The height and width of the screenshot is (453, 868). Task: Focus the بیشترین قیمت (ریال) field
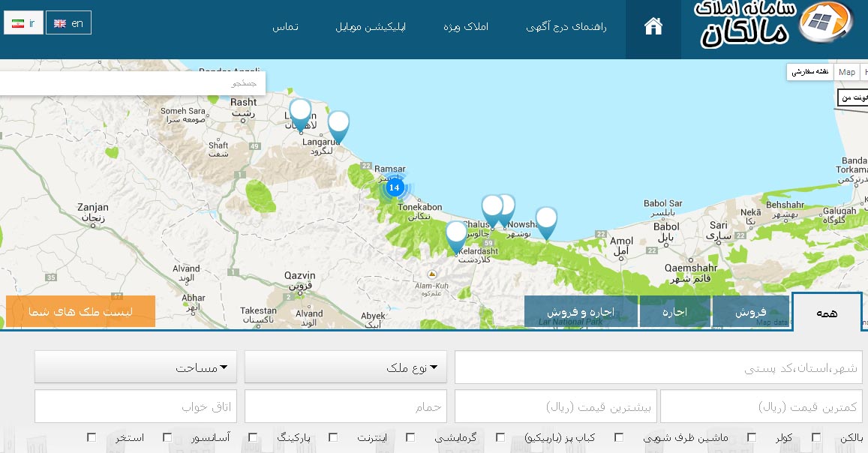pos(556,406)
